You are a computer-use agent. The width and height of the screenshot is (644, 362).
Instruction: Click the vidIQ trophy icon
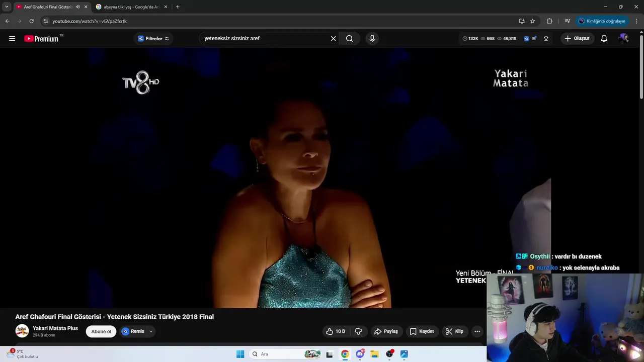[546, 39]
